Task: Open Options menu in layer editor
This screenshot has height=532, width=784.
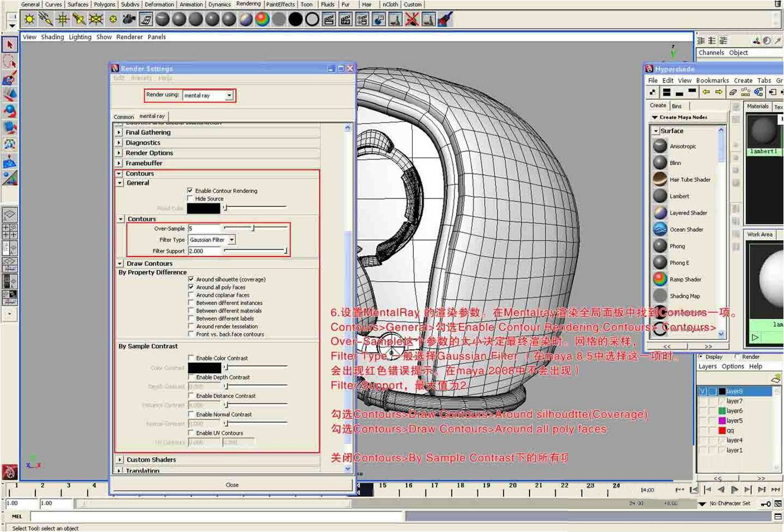Action: point(733,367)
